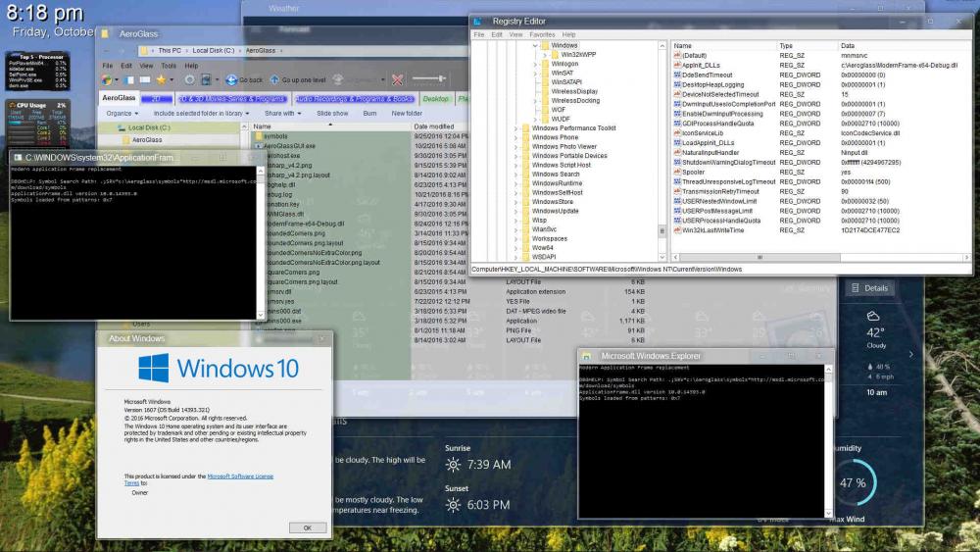Click the yellow star favorites icon
This screenshot has height=552, width=980.
tap(162, 80)
